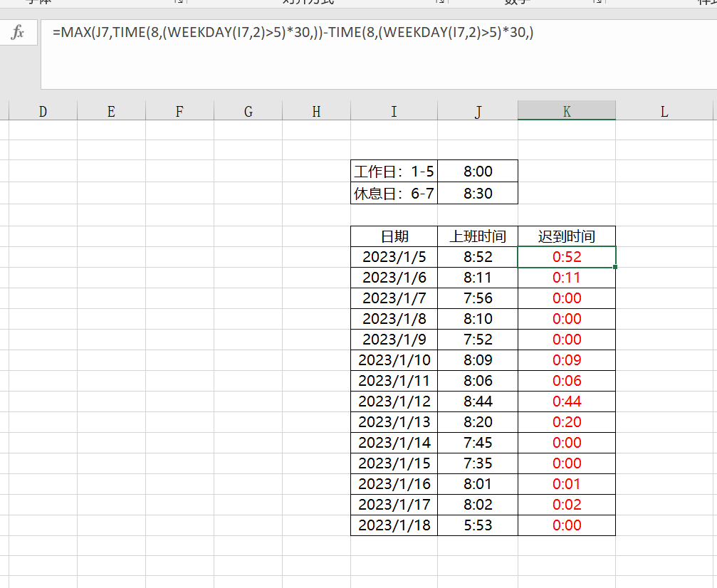Select the date cell 2023/1/18
This screenshot has width=717, height=588.
coord(394,525)
